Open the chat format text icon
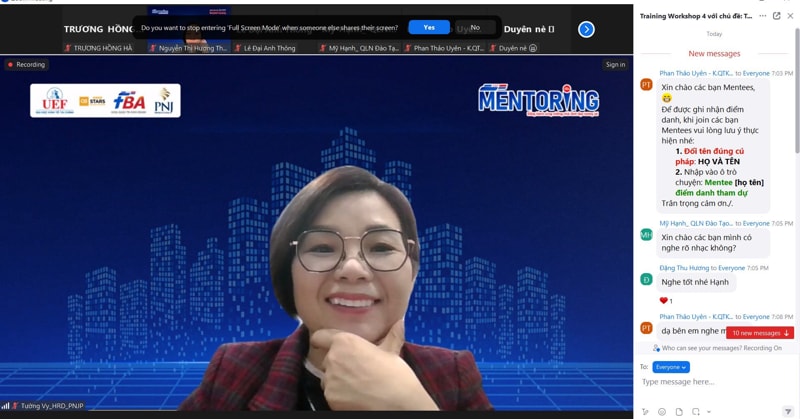 [645, 411]
